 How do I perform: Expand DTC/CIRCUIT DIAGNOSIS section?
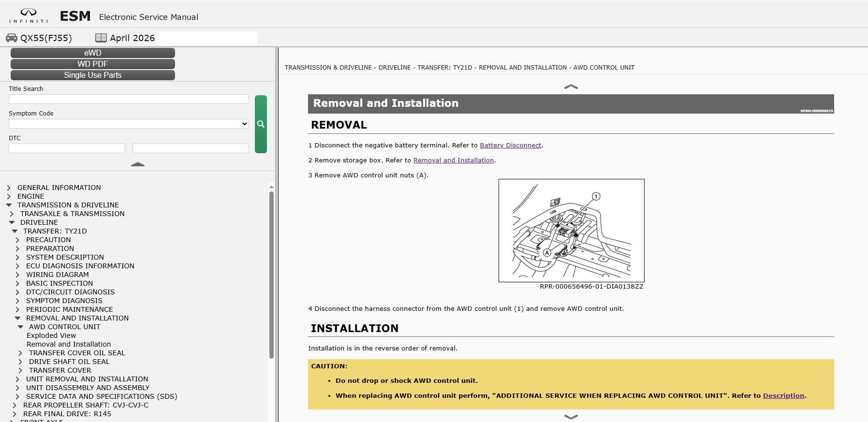click(17, 292)
